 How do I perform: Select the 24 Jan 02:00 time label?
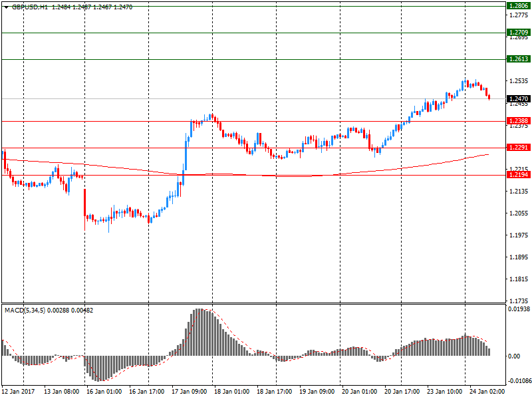487,391
